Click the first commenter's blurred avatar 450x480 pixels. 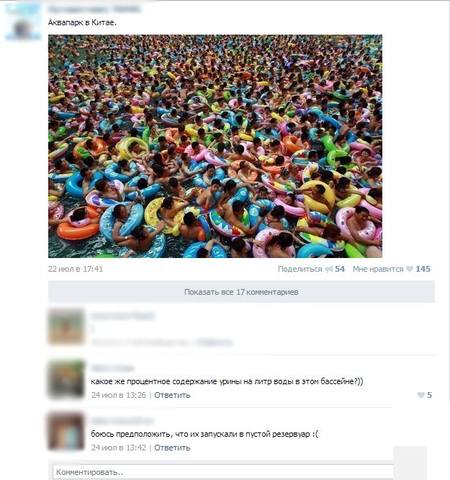(66, 326)
